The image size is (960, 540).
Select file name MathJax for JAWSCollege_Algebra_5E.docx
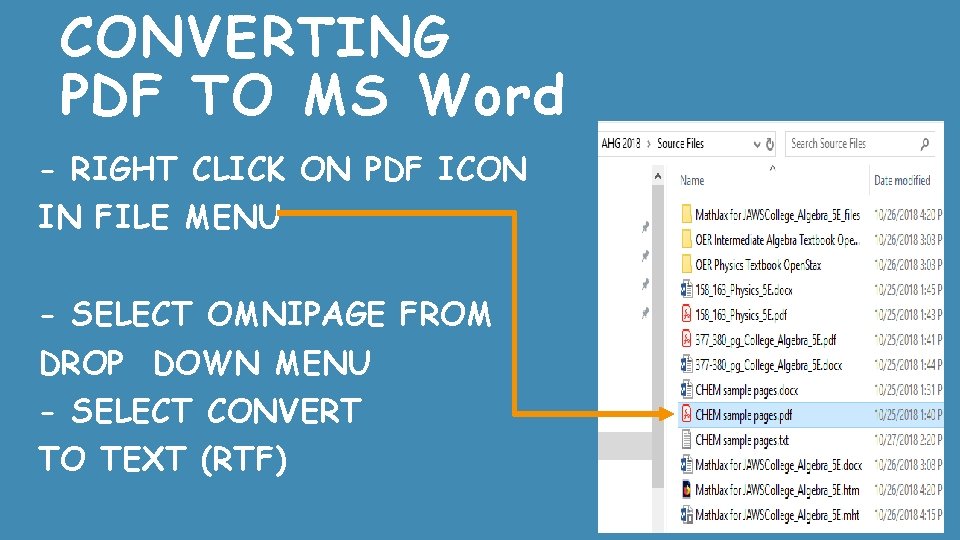pos(779,465)
